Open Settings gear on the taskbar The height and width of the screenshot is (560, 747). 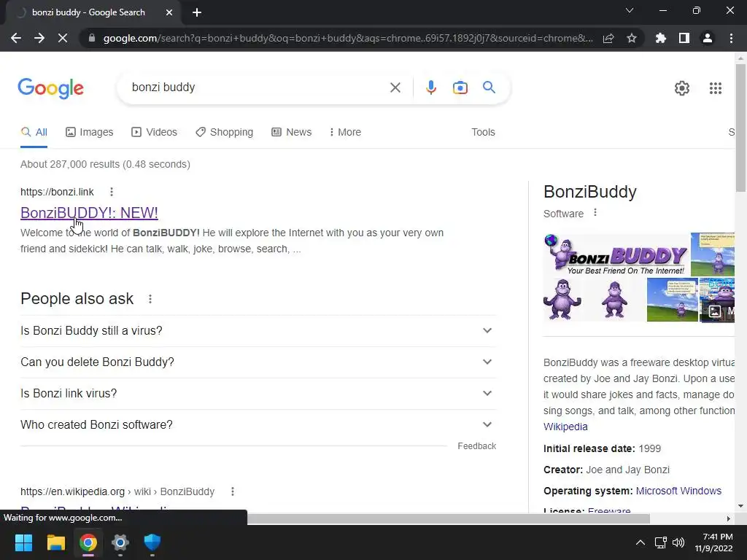pos(120,542)
